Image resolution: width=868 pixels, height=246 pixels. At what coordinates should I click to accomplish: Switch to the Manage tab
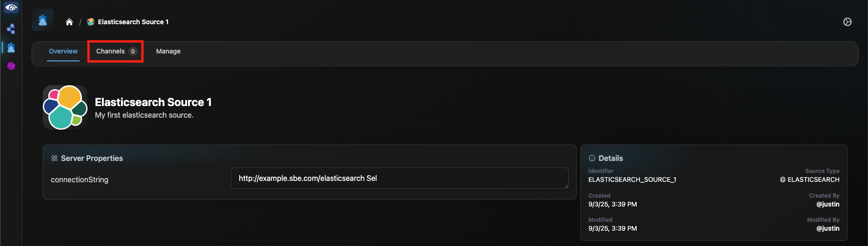(168, 51)
